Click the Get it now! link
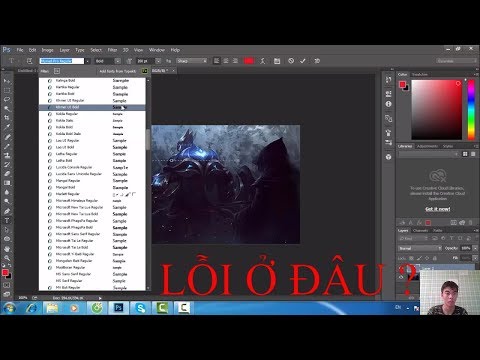This screenshot has height=360, width=480. point(438,209)
